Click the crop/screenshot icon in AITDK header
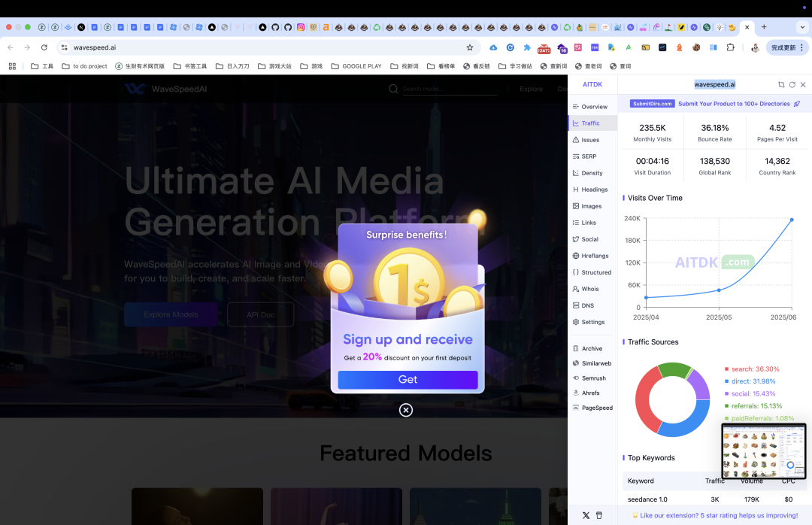812x525 pixels. coord(781,84)
